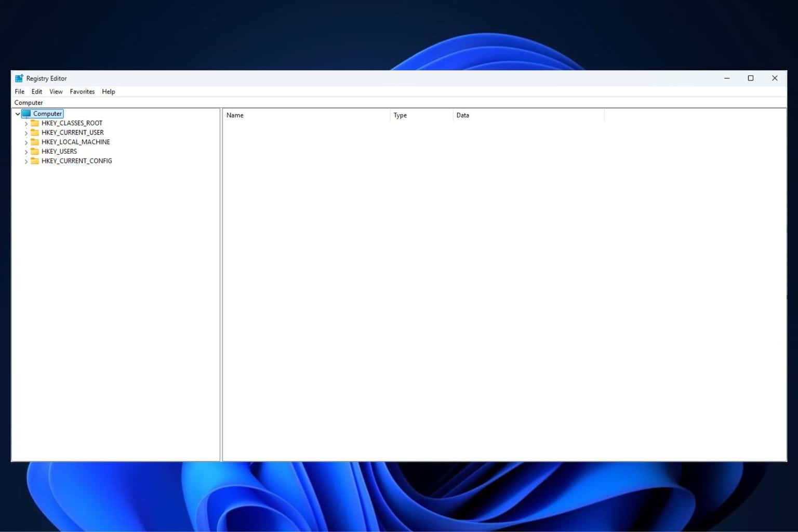Click the HKEY_CLASSES_ROOT folder icon
Viewport: 798px width, 532px height.
pyautogui.click(x=35, y=123)
